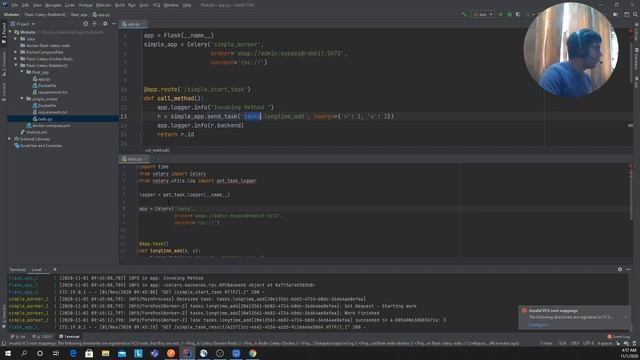Collapse the flask_app folder
Viewport: 640px width, 360px height.
[22, 72]
